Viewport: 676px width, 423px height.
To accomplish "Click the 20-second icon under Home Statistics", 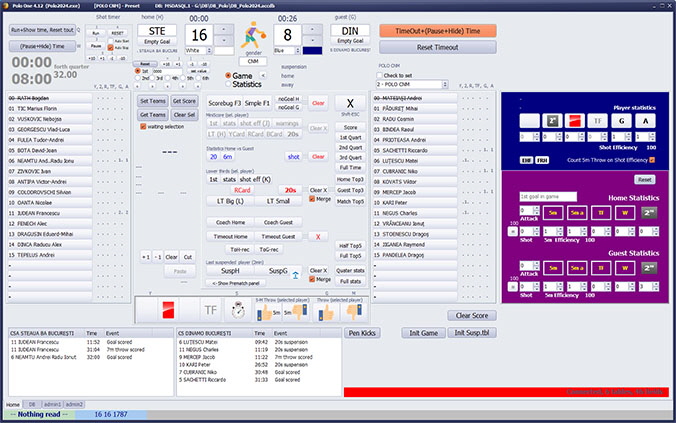I will (649, 213).
